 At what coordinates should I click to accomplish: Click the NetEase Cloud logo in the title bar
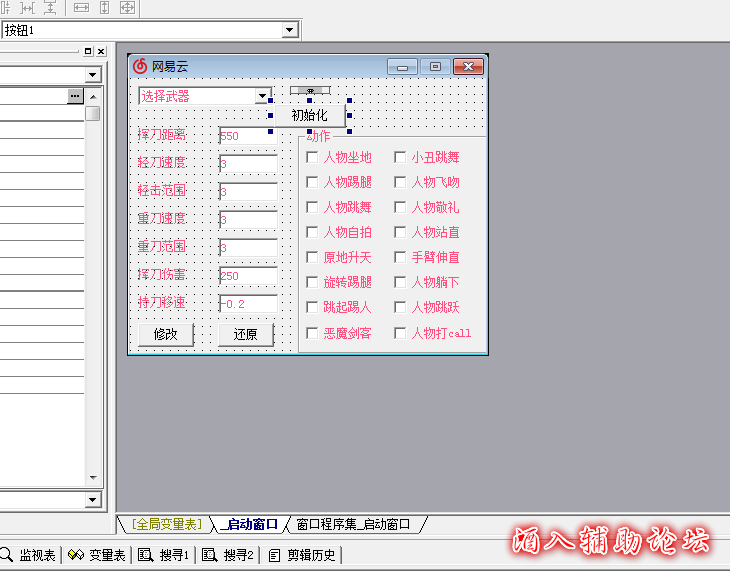[x=140, y=67]
